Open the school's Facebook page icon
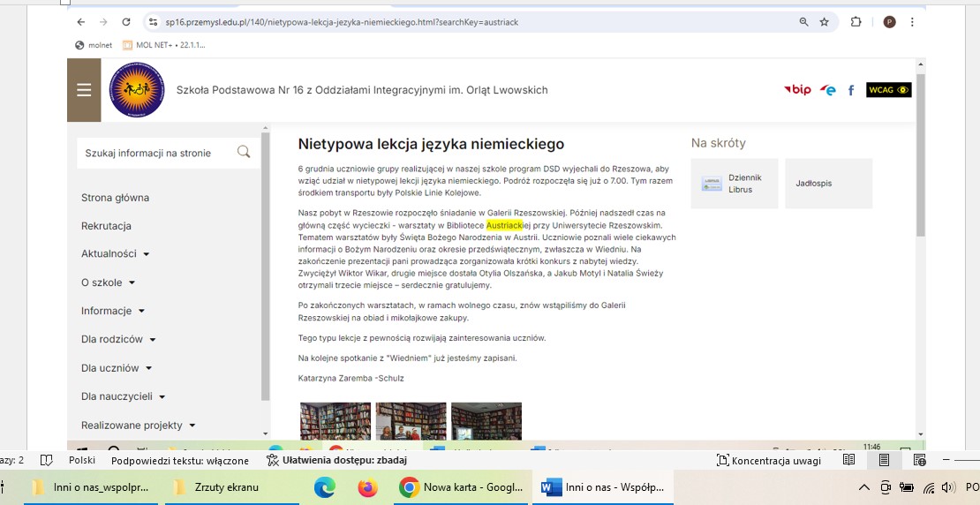Screen dimensions: 980x505 pyautogui.click(x=851, y=90)
